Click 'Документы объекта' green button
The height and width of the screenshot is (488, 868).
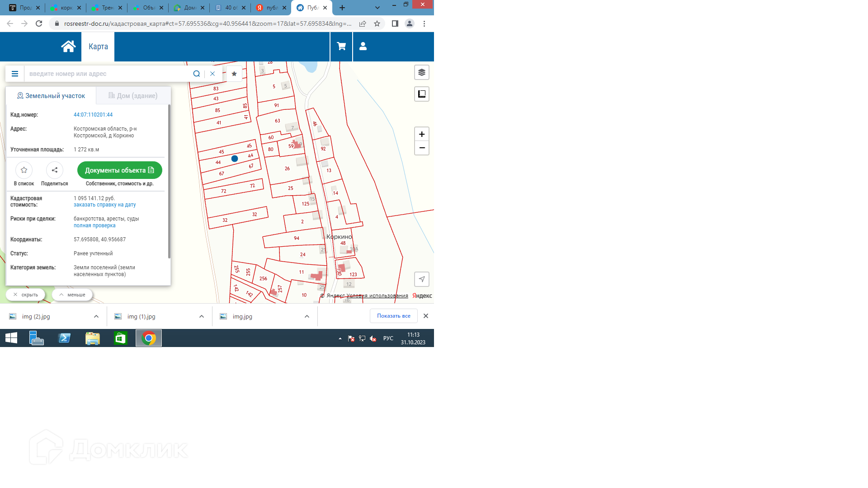tap(120, 170)
